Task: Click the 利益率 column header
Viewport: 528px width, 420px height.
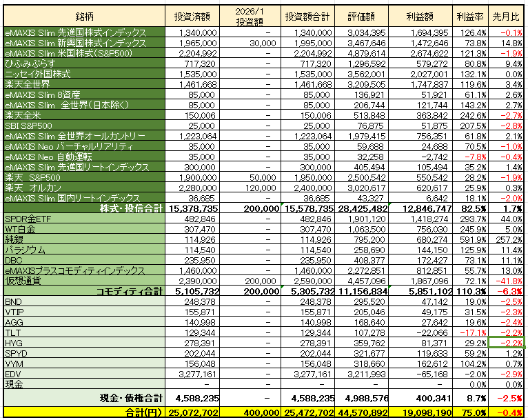Action: pyautogui.click(x=471, y=16)
